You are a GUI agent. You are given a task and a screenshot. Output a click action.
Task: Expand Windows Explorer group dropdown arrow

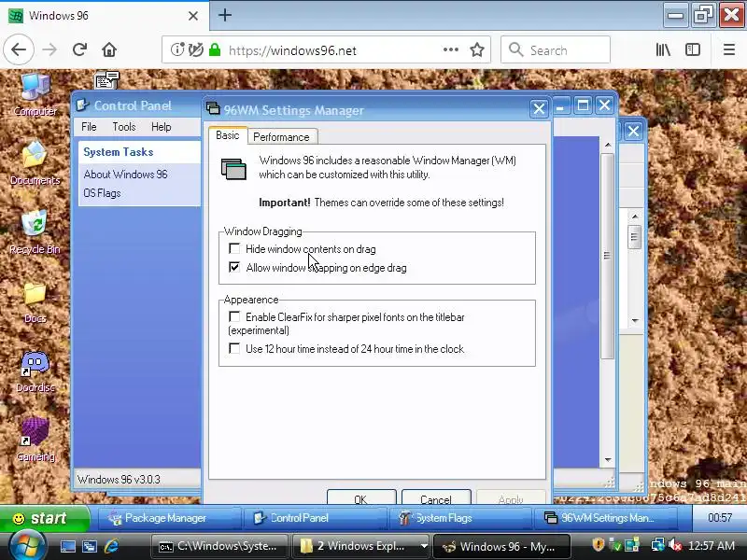pyautogui.click(x=424, y=546)
